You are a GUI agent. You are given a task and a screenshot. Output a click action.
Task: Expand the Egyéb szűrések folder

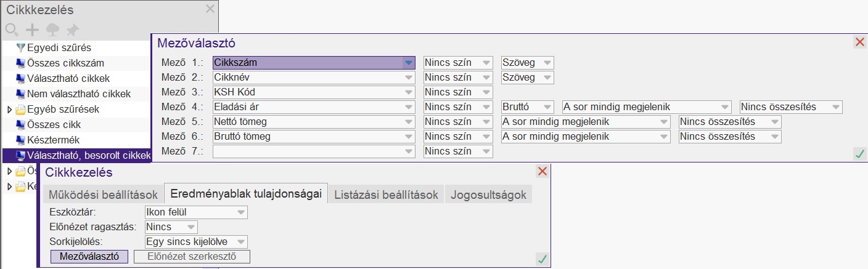tap(9, 110)
